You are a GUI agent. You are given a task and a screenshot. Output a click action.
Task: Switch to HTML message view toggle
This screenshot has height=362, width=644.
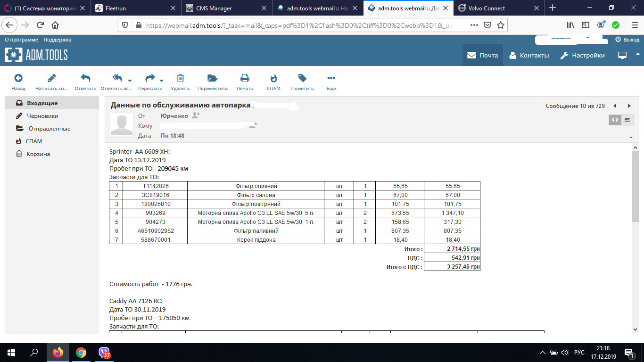pyautogui.click(x=615, y=120)
